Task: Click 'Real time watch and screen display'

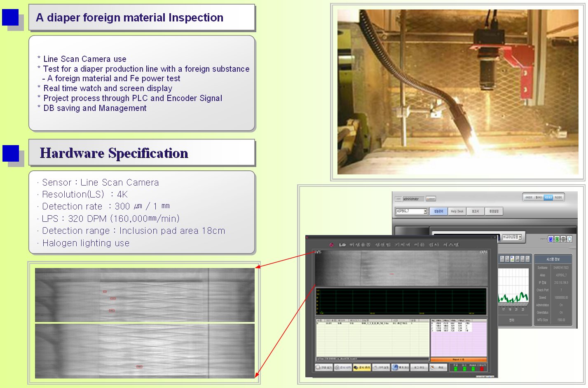Action: point(108,88)
